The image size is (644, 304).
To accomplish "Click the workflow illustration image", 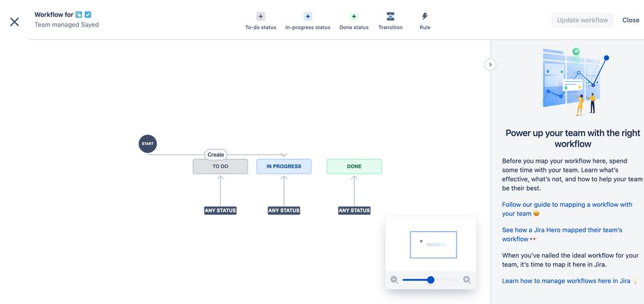I will tap(575, 81).
